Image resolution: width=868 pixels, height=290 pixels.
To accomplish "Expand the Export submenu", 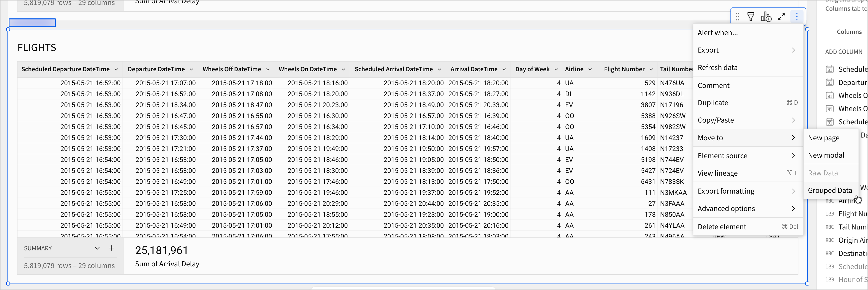I will [746, 50].
